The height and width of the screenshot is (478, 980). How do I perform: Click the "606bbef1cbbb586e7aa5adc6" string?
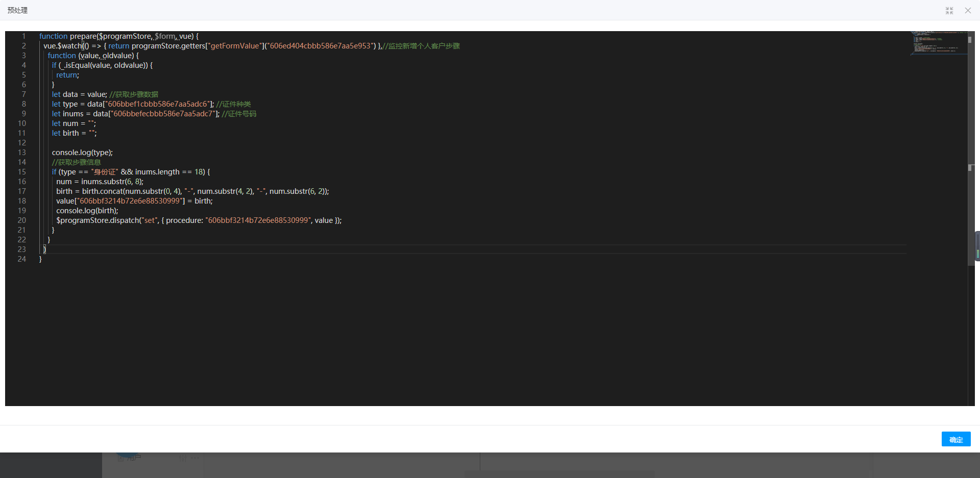[x=157, y=104]
